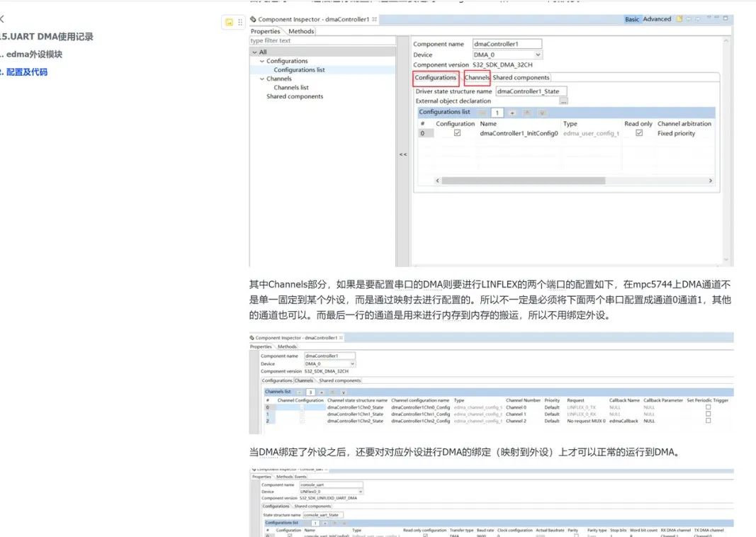The height and width of the screenshot is (537, 756).
Task: Open the Shared components tab in the top inspector
Action: [x=521, y=78]
